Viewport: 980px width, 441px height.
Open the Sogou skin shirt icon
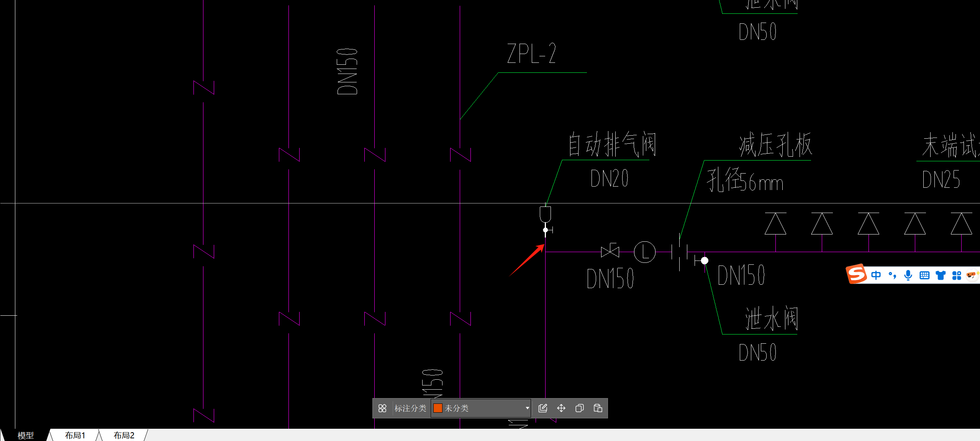[941, 275]
